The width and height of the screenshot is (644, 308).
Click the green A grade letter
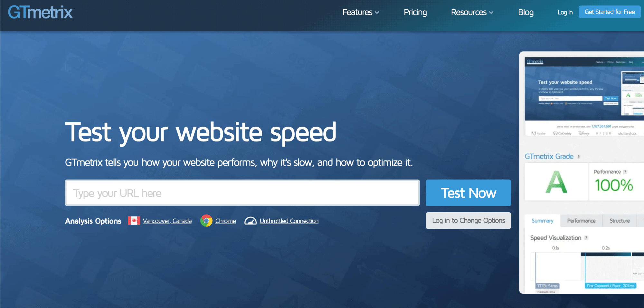coord(556,182)
